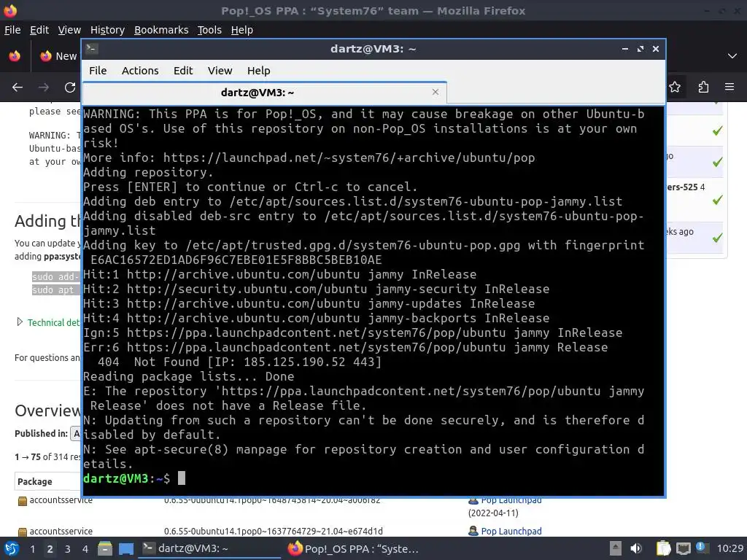
Task: Open removable media eject tray icon
Action: click(616, 548)
